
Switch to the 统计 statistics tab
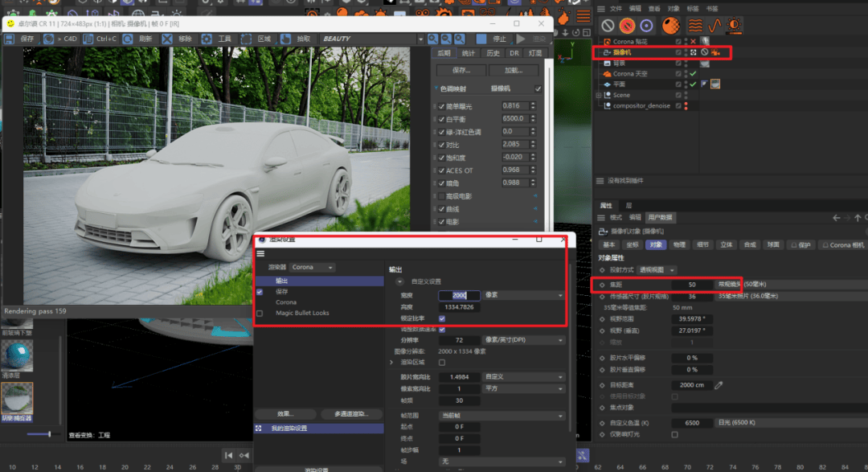(469, 53)
